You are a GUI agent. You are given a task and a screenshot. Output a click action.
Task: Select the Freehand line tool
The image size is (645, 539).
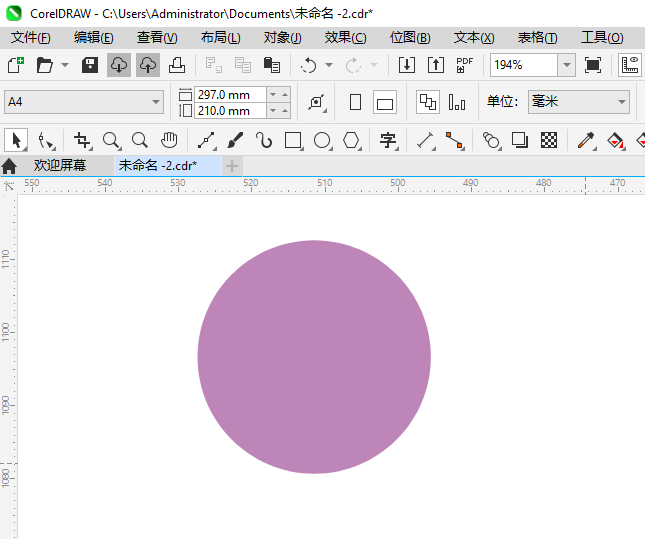click(207, 140)
